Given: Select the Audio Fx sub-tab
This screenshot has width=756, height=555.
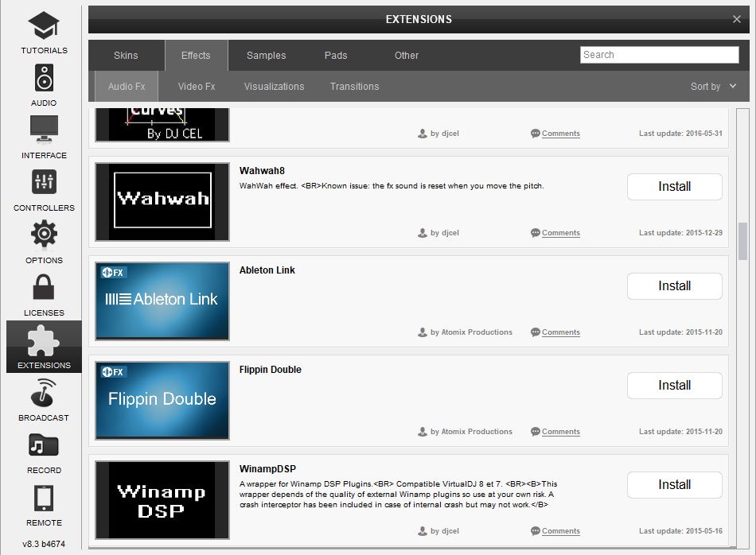Looking at the screenshot, I should (x=127, y=86).
